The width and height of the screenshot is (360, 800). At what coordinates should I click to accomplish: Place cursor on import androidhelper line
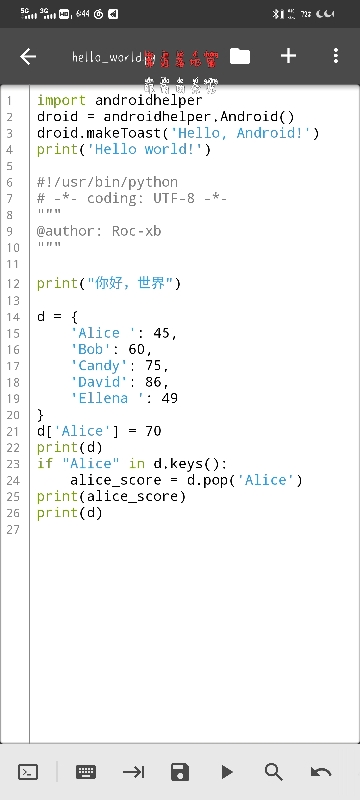click(x=120, y=100)
